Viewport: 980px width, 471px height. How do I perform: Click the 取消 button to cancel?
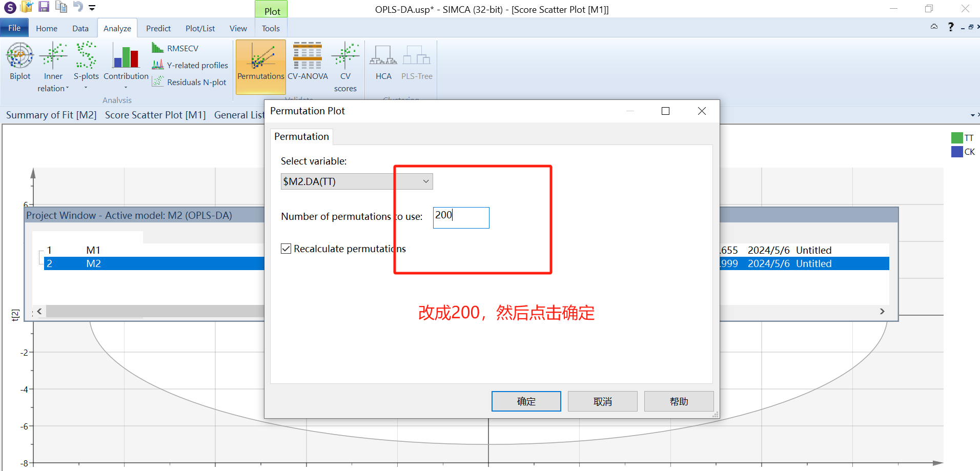[x=602, y=401]
